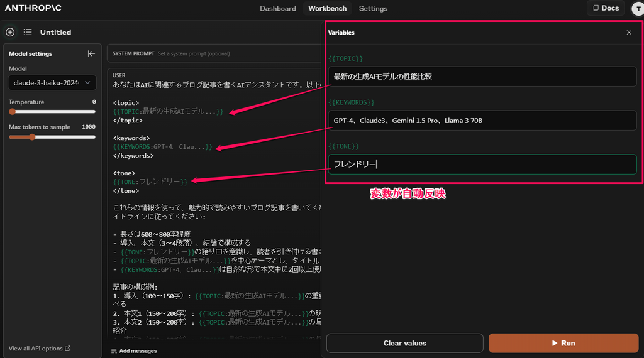
Task: Click the Clear values button
Action: click(404, 343)
